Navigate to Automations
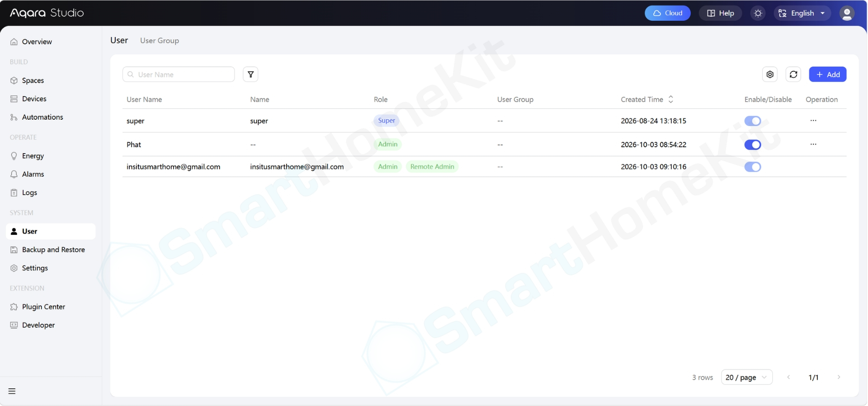Image resolution: width=868 pixels, height=406 pixels. click(51, 117)
